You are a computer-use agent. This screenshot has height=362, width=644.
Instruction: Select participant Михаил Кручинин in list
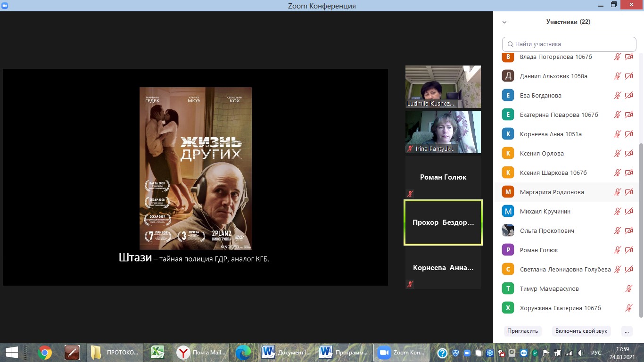tap(566, 211)
